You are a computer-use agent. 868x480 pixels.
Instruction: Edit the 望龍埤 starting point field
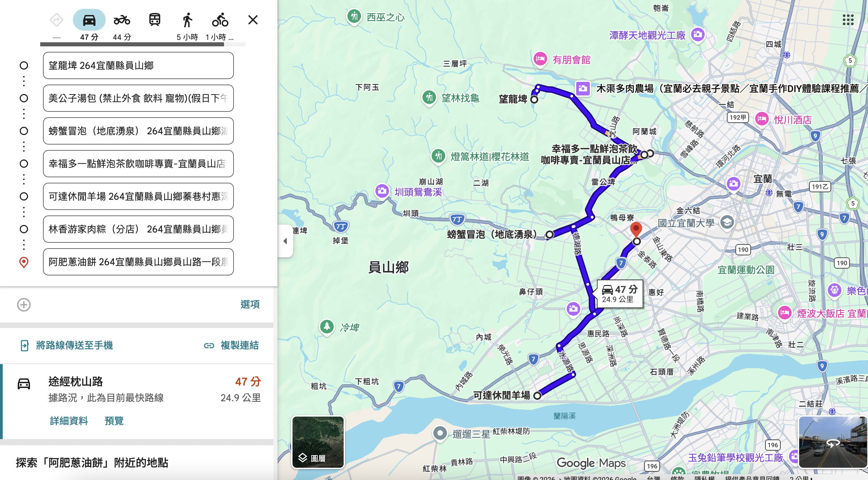pos(138,65)
